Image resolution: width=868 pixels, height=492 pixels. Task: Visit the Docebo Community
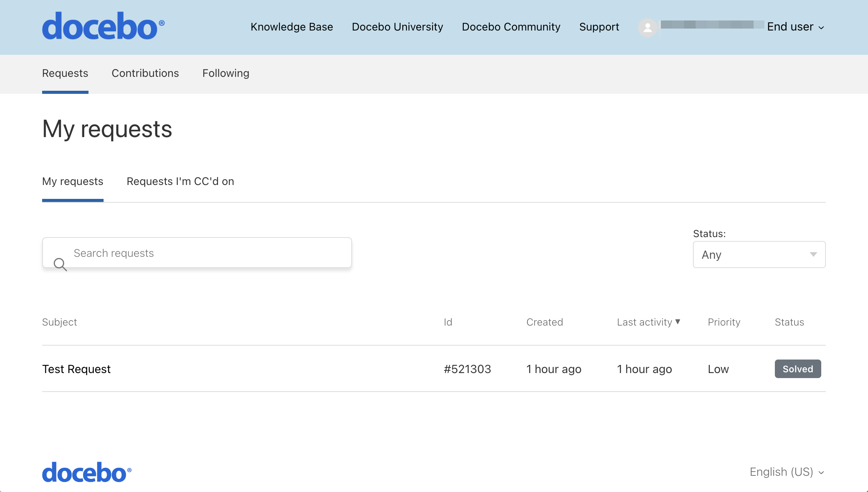point(511,27)
